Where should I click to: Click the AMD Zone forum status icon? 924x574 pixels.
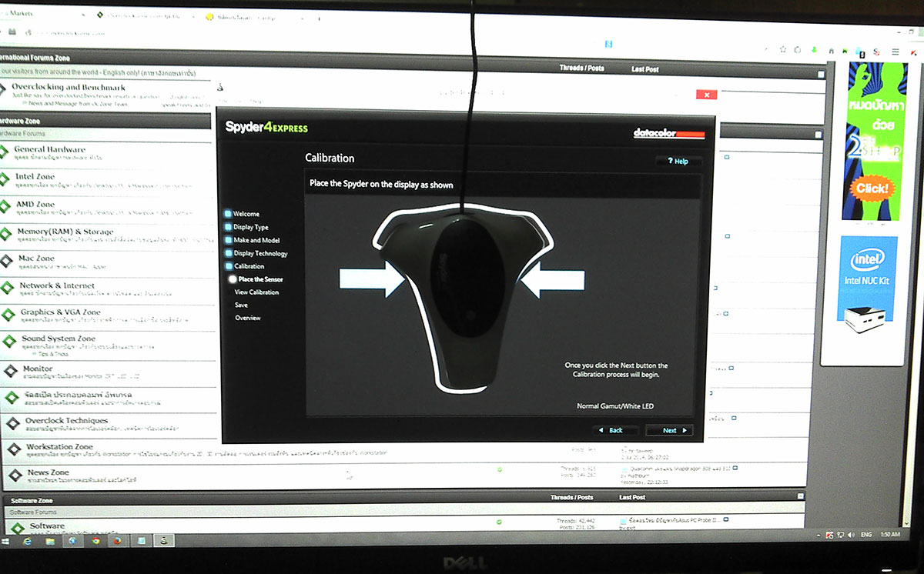5,208
